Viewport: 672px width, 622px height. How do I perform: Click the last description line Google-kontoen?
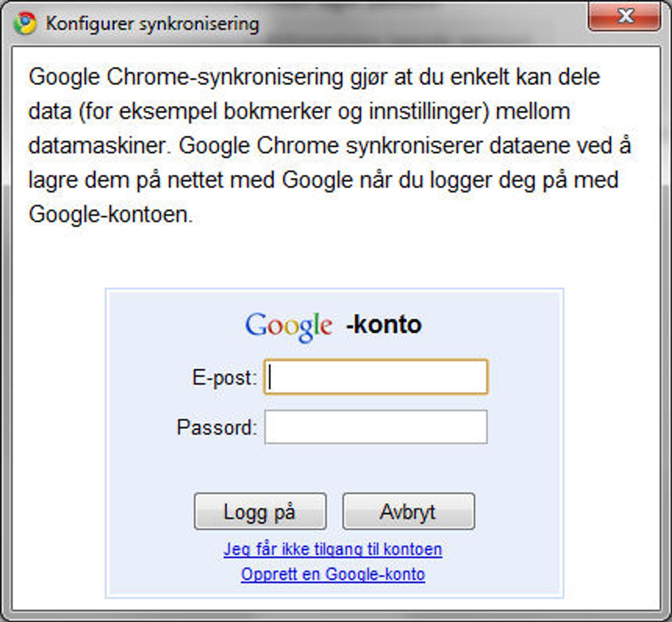[x=111, y=214]
